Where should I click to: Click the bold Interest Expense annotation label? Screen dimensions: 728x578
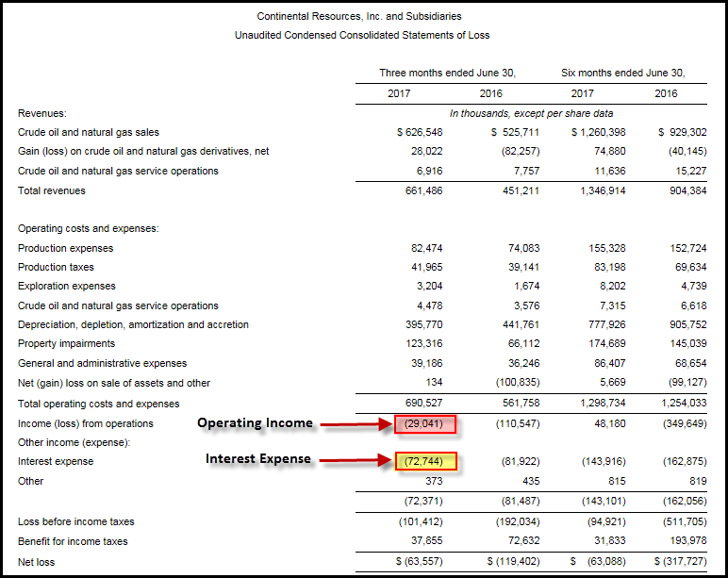coord(258,459)
